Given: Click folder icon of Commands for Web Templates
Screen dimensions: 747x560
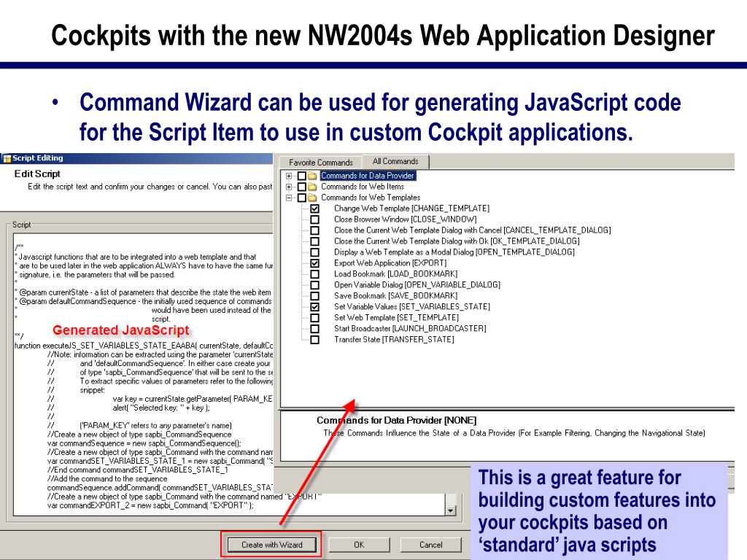Looking at the screenshot, I should pos(312,198).
